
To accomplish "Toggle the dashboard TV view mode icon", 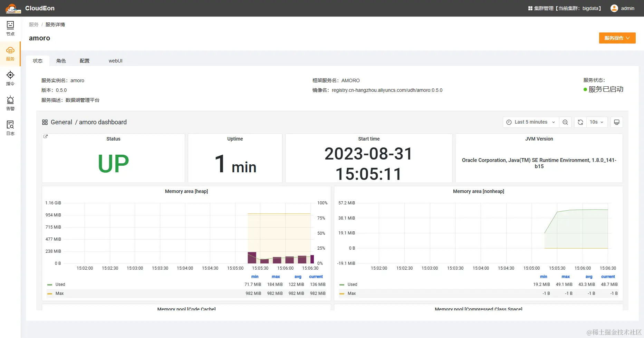I will point(617,122).
